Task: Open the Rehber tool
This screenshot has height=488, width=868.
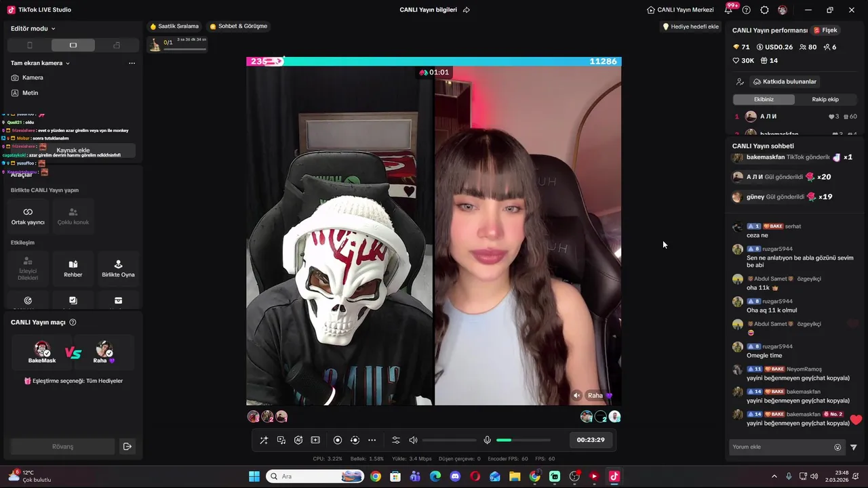Action: [73, 268]
